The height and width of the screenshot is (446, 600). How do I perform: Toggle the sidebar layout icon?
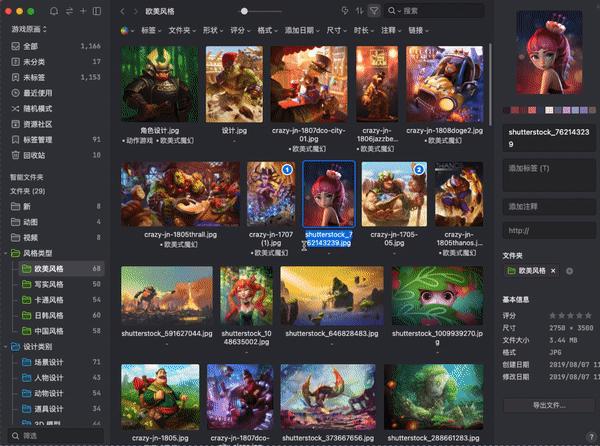point(97,11)
